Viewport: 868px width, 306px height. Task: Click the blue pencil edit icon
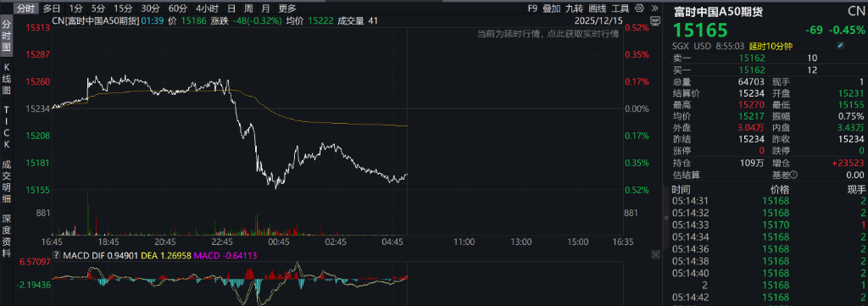[840, 46]
